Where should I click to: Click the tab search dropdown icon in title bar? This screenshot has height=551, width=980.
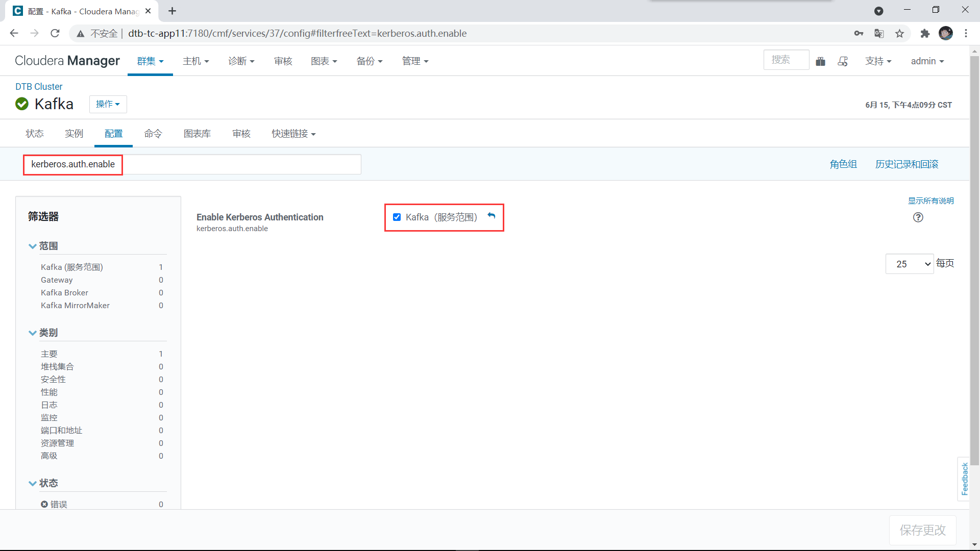pos(878,11)
